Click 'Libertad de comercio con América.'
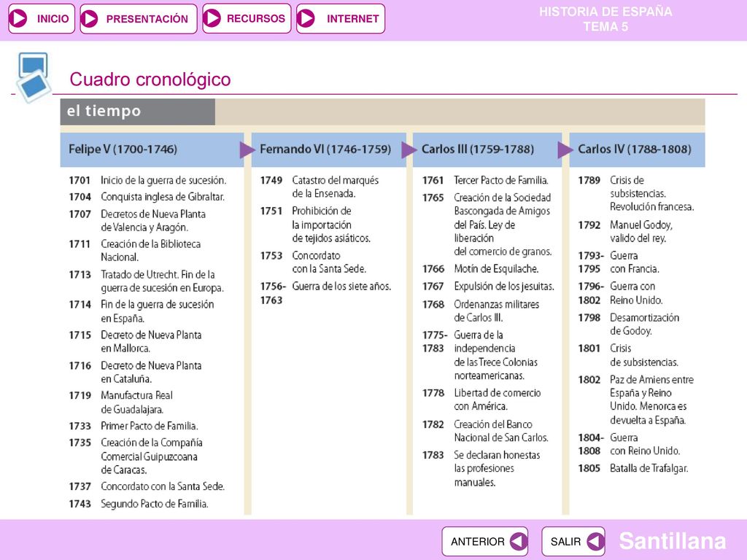747x560 pixels. click(498, 400)
